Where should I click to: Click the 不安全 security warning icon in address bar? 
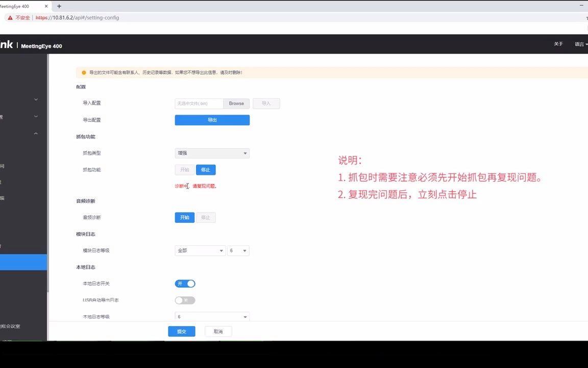click(x=9, y=17)
